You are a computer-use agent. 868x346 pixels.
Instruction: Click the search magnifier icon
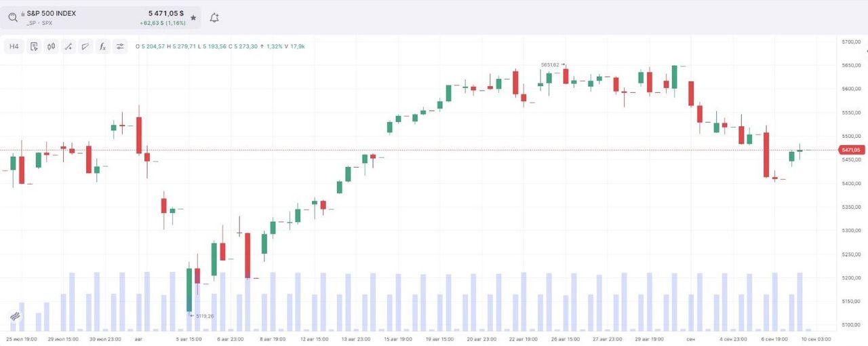tap(13, 18)
